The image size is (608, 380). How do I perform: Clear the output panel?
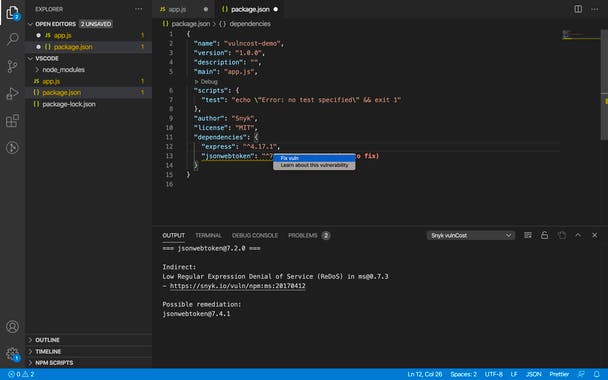click(528, 235)
